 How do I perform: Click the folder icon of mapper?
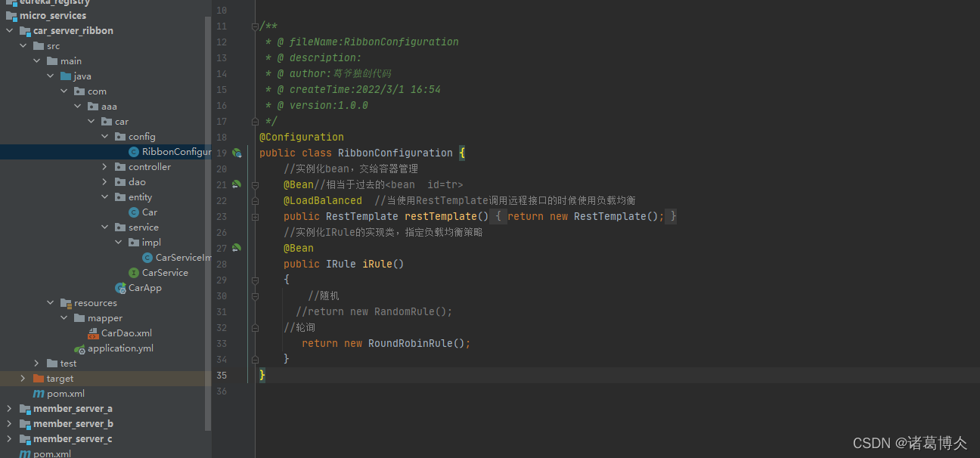(x=79, y=318)
